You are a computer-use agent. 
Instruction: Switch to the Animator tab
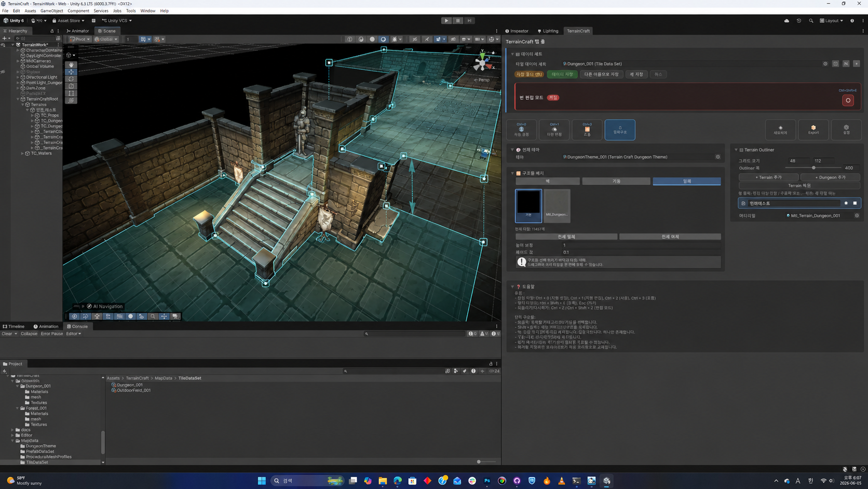[78, 31]
